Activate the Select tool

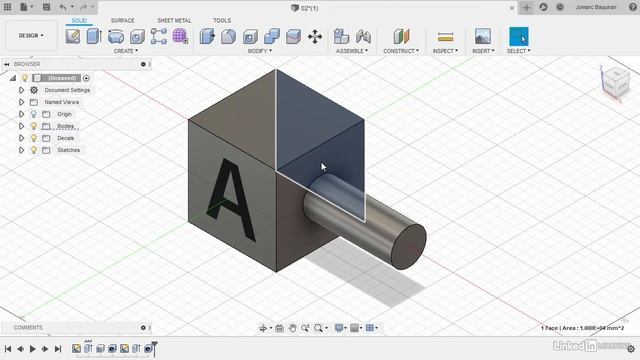point(518,36)
